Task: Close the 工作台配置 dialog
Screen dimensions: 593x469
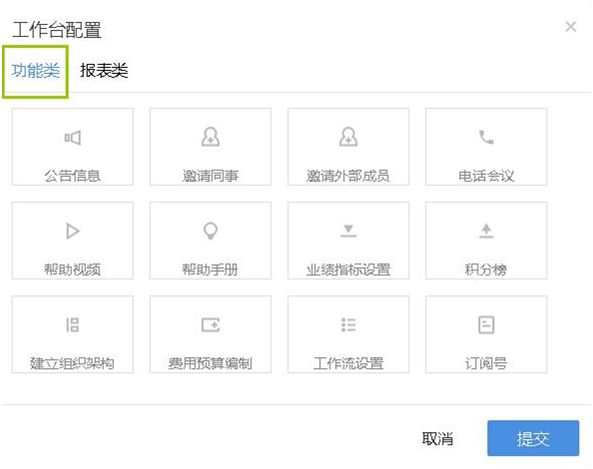Action: pyautogui.click(x=571, y=26)
